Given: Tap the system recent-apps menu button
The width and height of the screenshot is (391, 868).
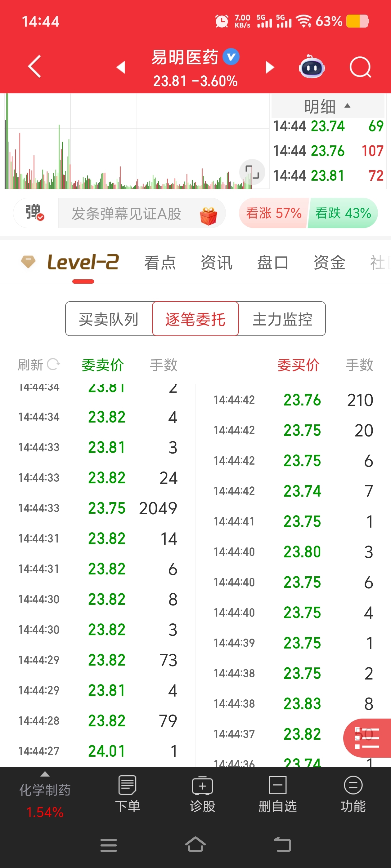Looking at the screenshot, I should tap(109, 845).
